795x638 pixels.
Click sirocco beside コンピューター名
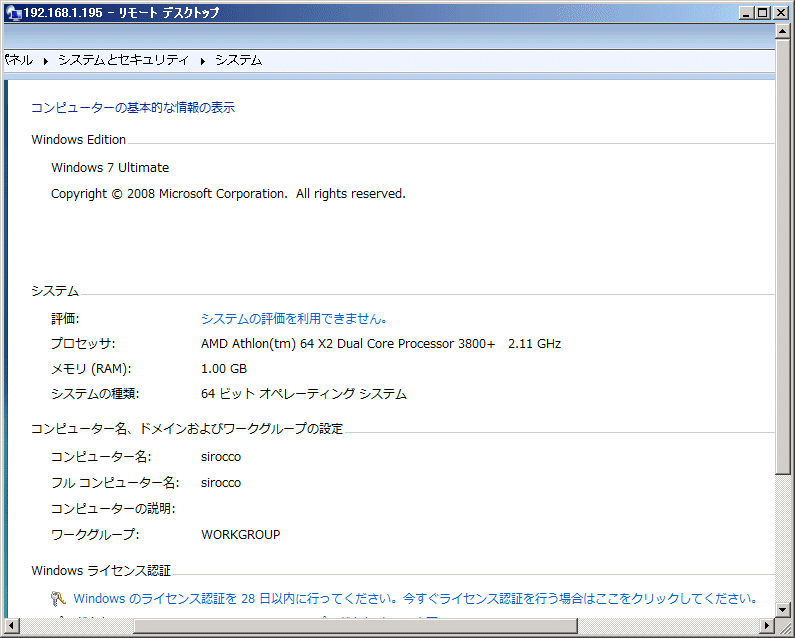coord(221,457)
